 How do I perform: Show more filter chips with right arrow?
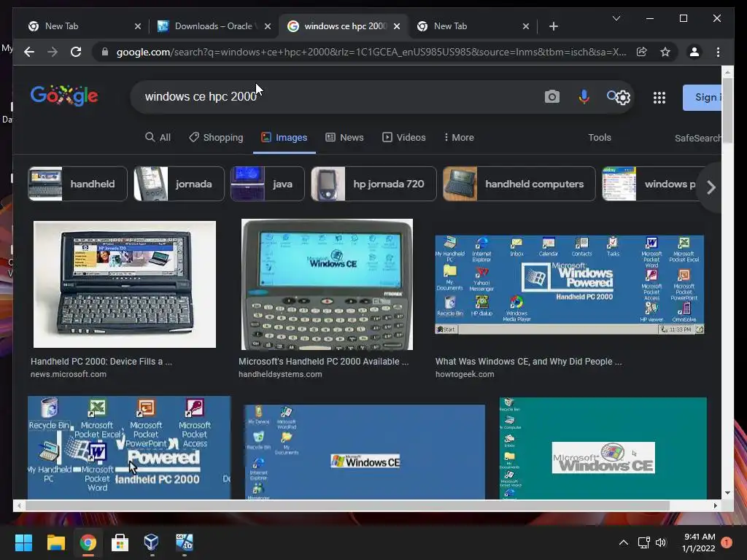pos(711,187)
